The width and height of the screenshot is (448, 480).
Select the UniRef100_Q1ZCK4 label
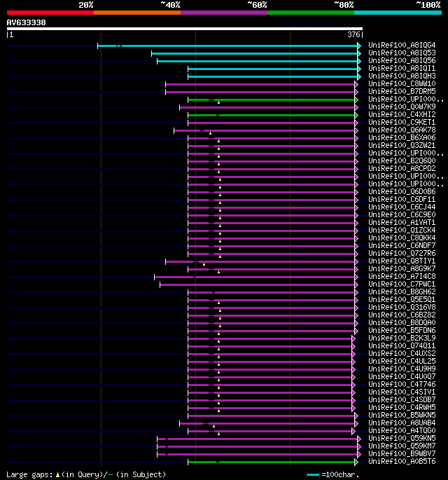[x=402, y=231]
